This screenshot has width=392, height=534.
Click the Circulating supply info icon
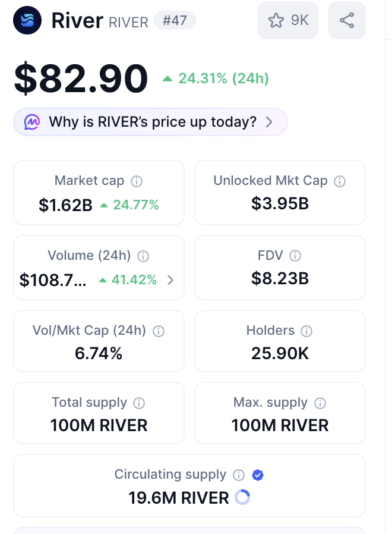(239, 475)
